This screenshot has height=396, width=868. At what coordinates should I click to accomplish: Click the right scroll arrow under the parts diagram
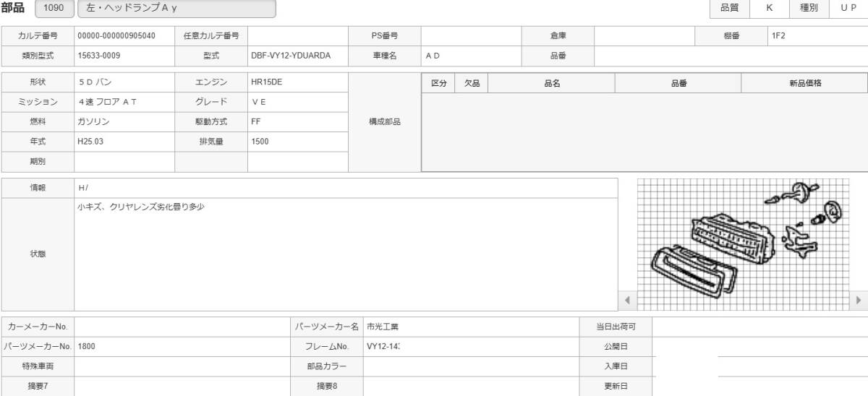(859, 300)
